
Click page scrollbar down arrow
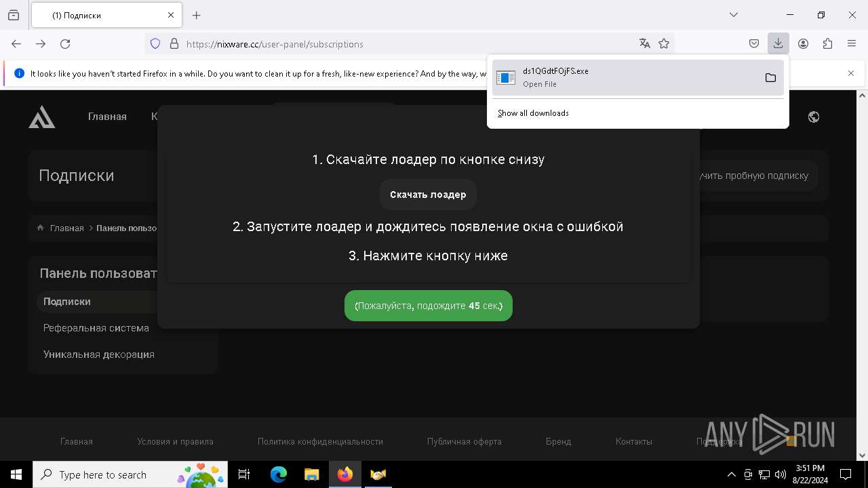point(863,455)
